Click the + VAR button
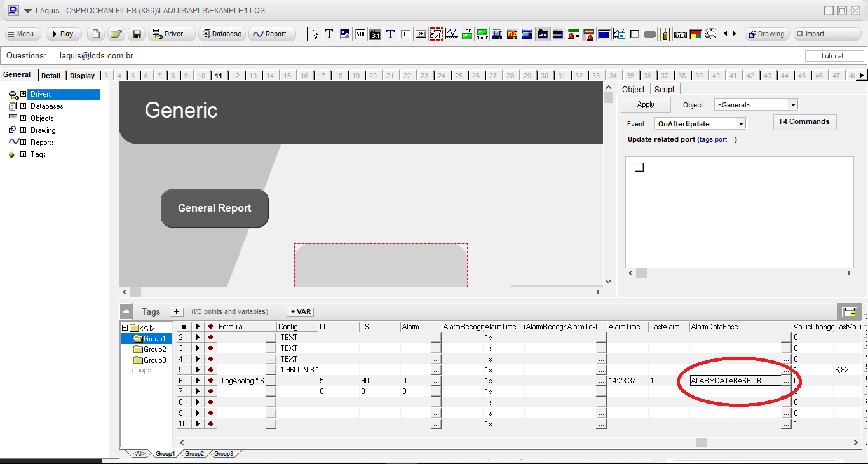This screenshot has height=464, width=868. [301, 311]
